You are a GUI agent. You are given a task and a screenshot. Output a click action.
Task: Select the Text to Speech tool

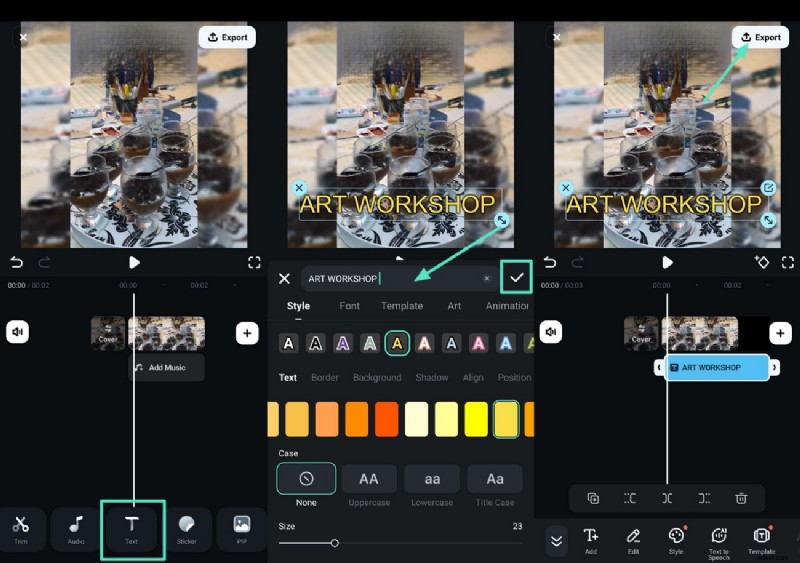(718, 540)
